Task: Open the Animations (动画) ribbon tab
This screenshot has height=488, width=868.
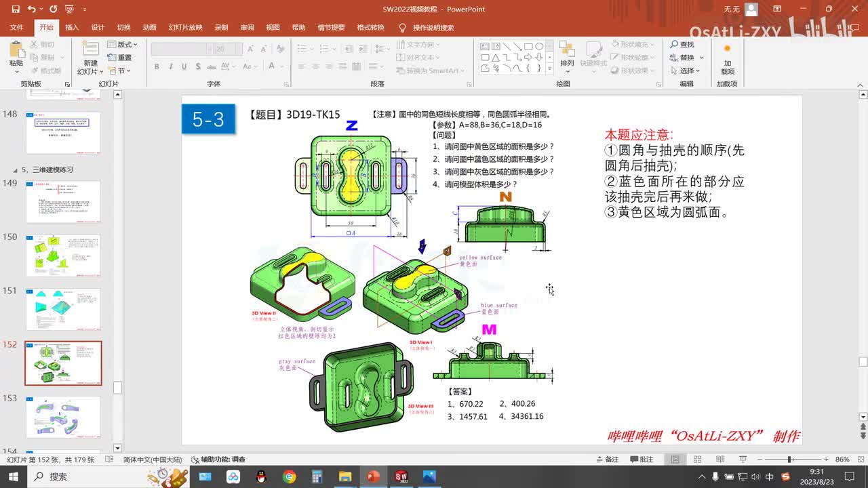Action: [x=149, y=28]
